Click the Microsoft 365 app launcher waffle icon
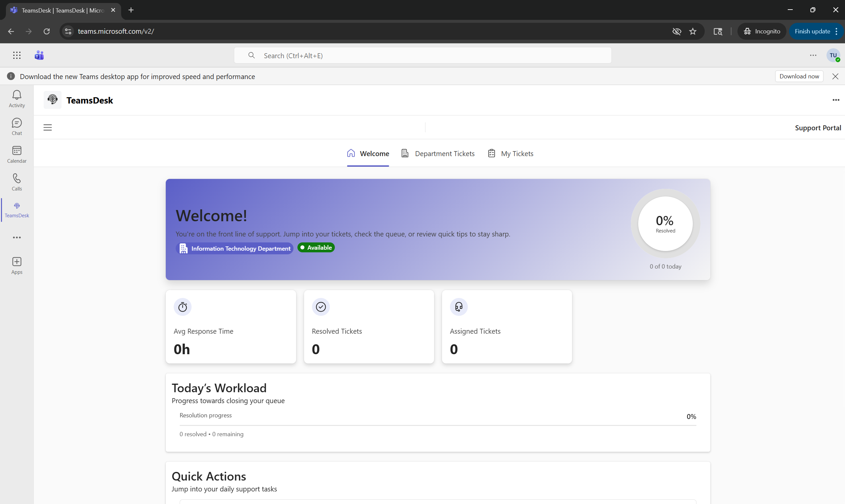The image size is (845, 504). point(16,55)
